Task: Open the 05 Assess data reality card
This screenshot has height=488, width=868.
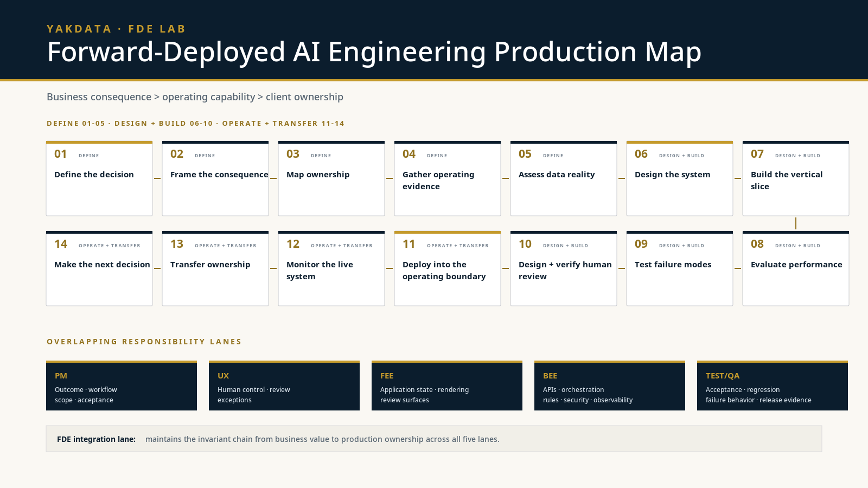Action: point(564,178)
